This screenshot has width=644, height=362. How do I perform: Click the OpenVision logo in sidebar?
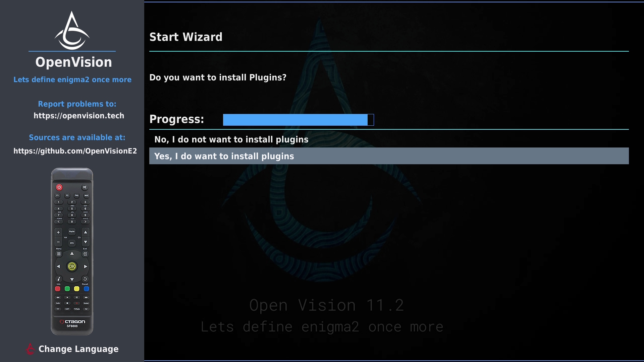point(72,31)
